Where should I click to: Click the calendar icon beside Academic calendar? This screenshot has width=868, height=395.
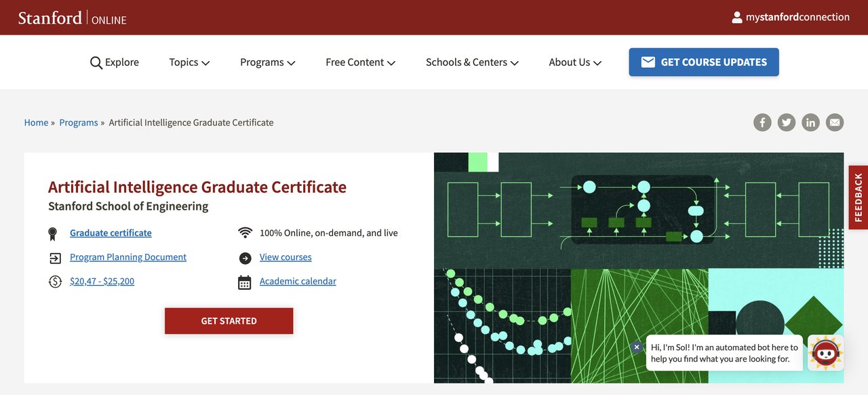coord(245,282)
